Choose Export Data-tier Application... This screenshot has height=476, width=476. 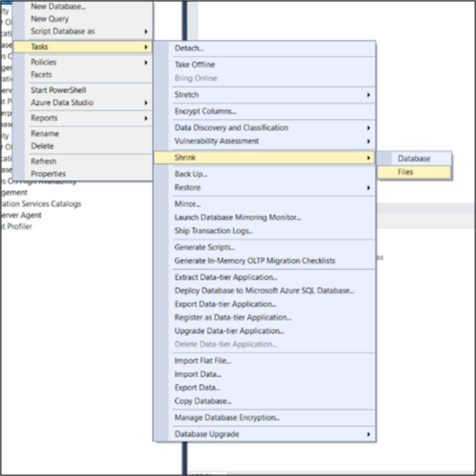coord(225,304)
